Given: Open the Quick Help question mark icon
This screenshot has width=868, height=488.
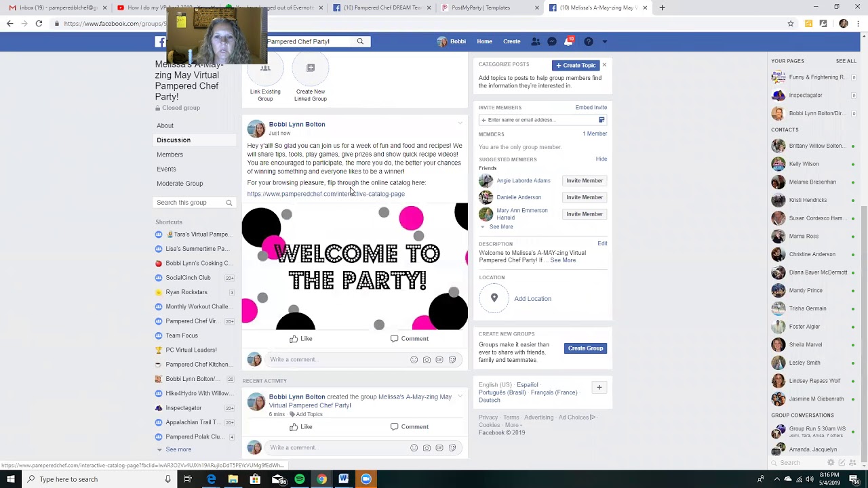Looking at the screenshot, I should (588, 41).
